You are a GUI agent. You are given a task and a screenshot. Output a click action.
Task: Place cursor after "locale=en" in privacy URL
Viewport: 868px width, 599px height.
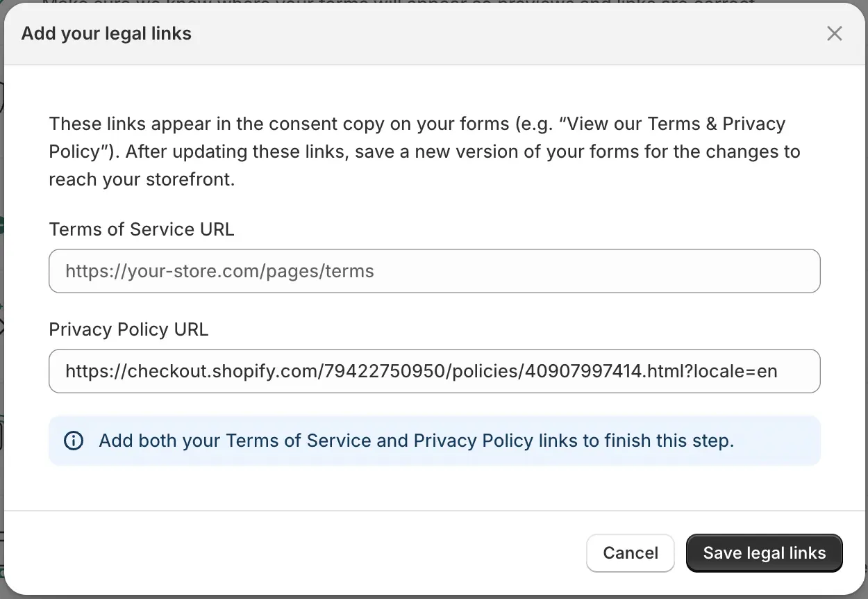pos(779,371)
